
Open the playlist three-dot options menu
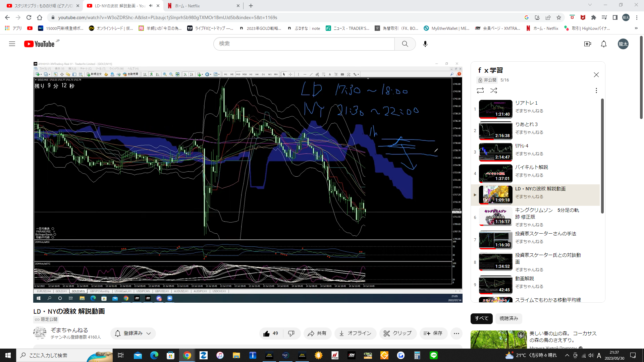click(596, 90)
